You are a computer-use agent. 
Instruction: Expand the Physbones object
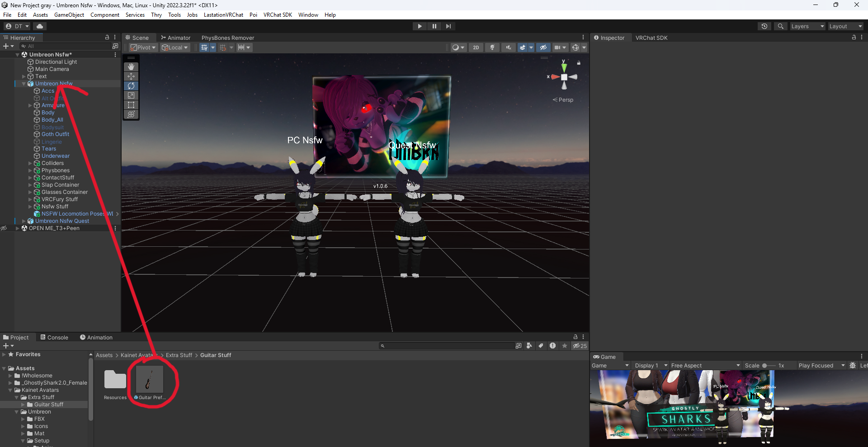[x=30, y=170]
